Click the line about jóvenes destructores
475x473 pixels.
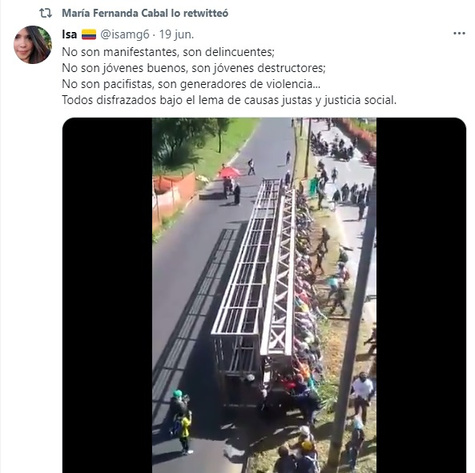(194, 68)
